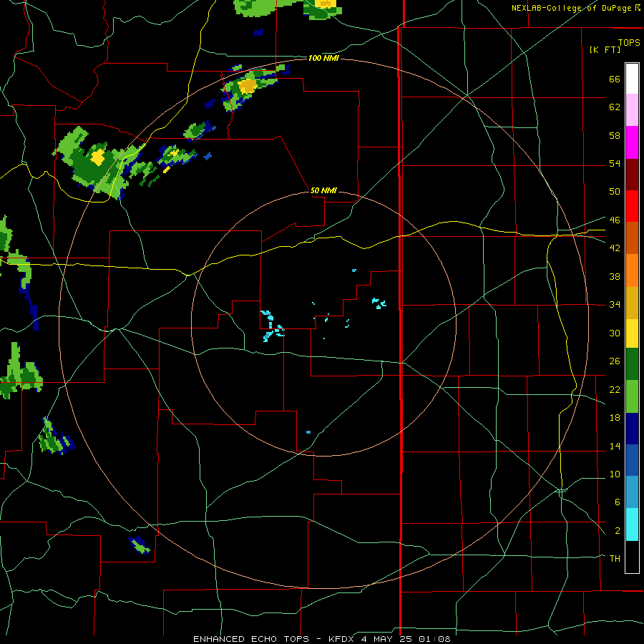Click the legend value 50
This screenshot has height=644, width=644.
point(615,191)
